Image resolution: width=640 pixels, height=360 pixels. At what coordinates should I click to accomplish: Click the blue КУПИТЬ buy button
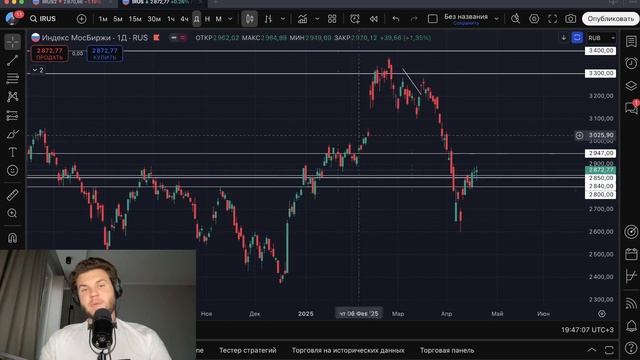click(105, 53)
